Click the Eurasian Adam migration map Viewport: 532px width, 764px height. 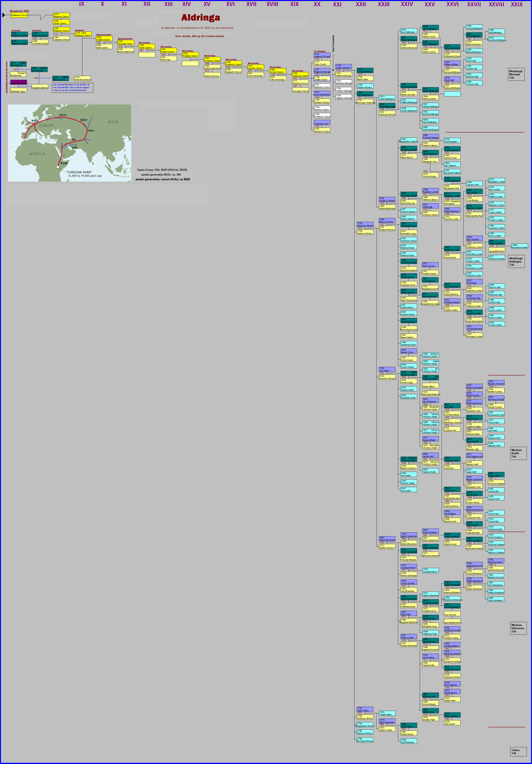click(70, 143)
